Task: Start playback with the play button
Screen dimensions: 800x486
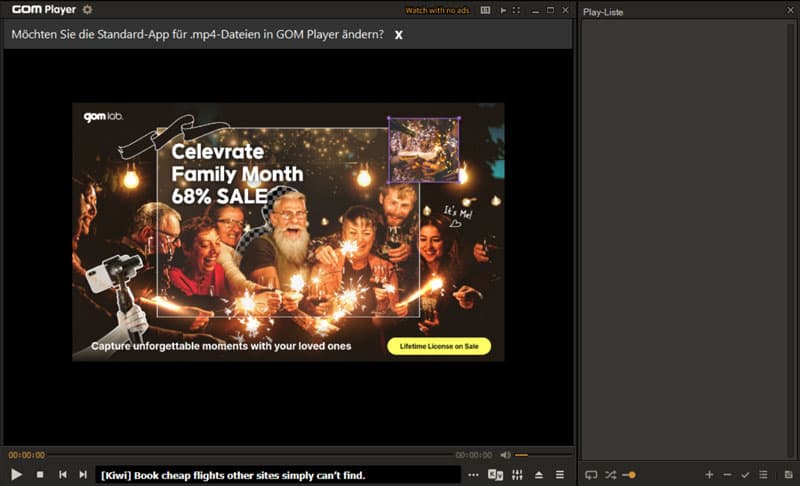Action: [16, 475]
